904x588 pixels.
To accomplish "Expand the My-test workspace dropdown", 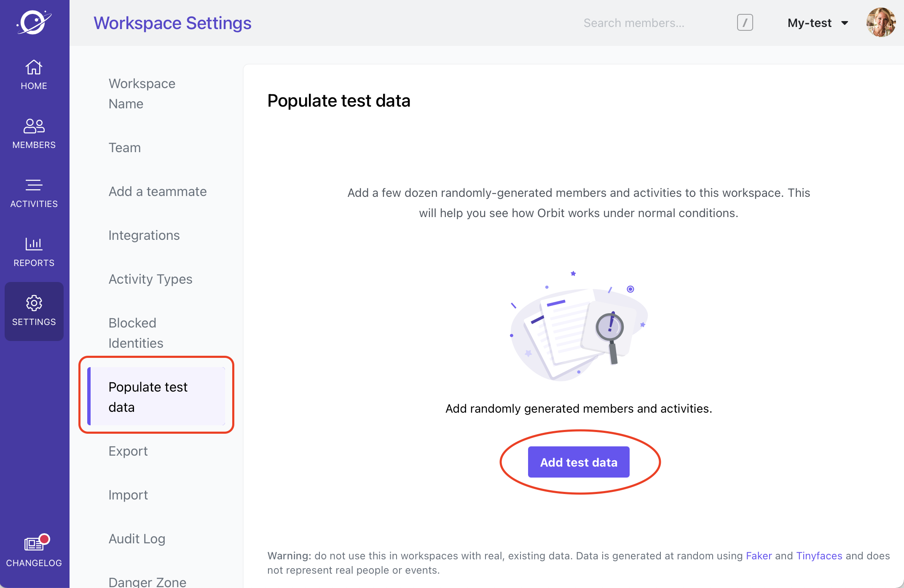I will [x=818, y=23].
